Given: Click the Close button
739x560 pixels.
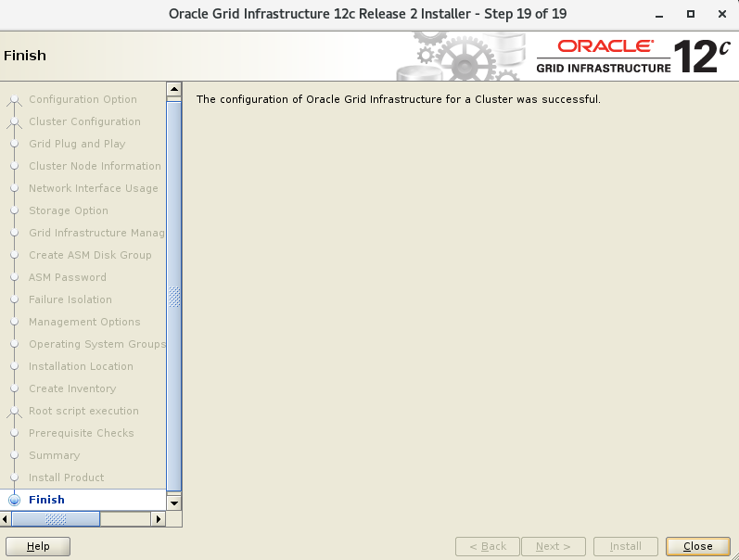Looking at the screenshot, I should [697, 546].
